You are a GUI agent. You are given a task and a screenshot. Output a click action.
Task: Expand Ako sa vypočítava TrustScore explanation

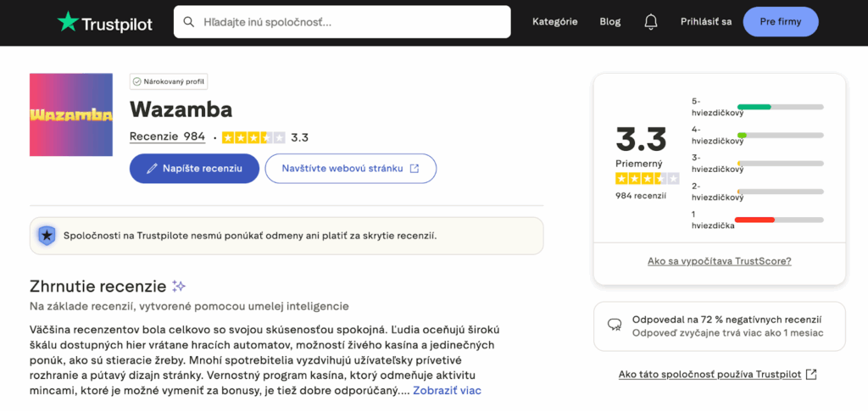click(719, 261)
